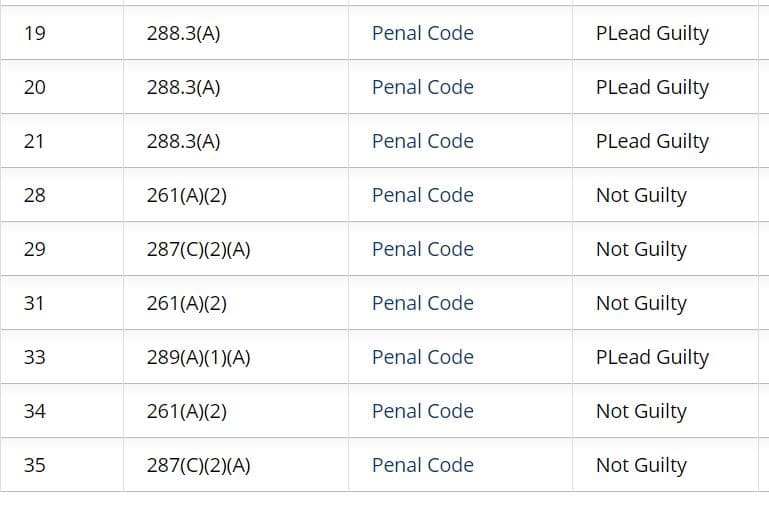Click the Penal Code link for count 20

click(422, 87)
